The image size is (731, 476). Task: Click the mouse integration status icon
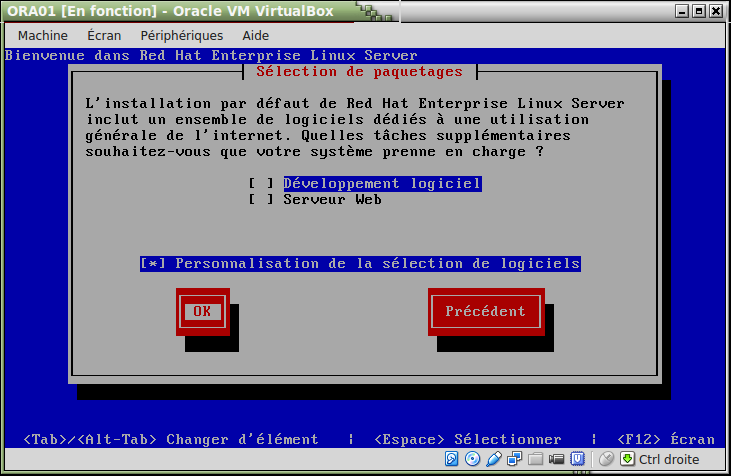tap(606, 459)
